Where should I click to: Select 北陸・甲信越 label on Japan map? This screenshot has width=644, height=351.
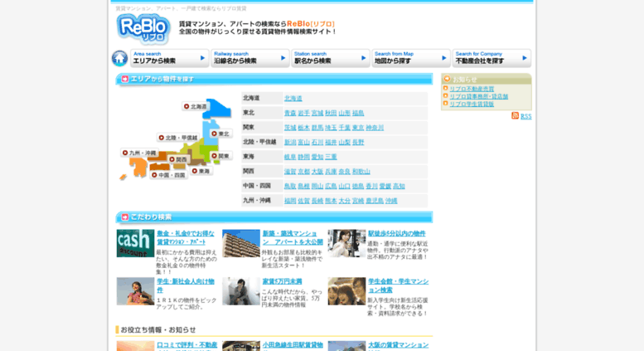pyautogui.click(x=178, y=138)
